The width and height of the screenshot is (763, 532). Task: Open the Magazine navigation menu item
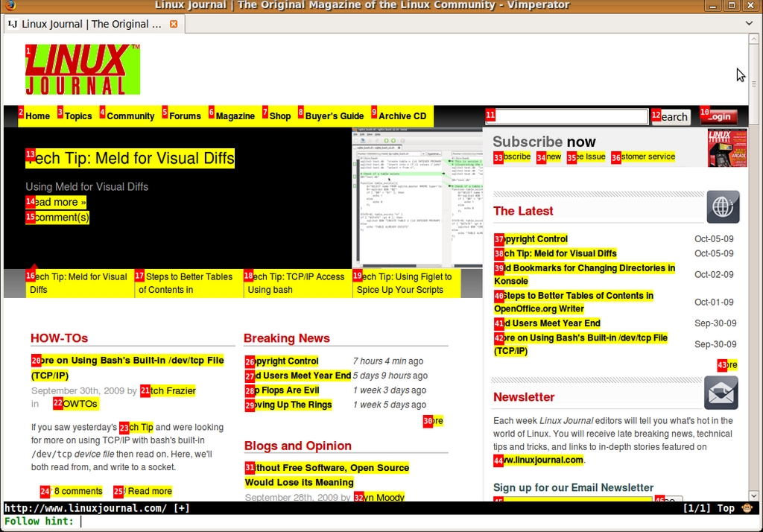(235, 116)
